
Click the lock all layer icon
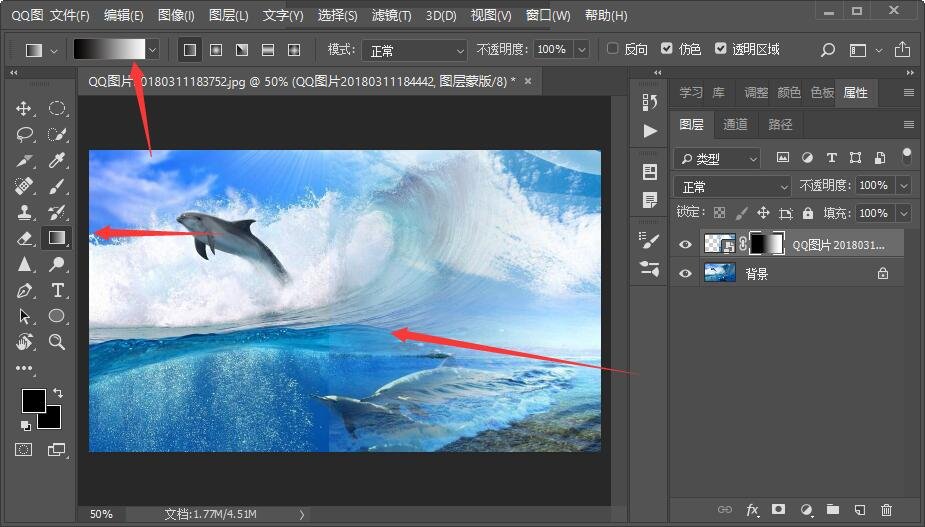click(808, 213)
